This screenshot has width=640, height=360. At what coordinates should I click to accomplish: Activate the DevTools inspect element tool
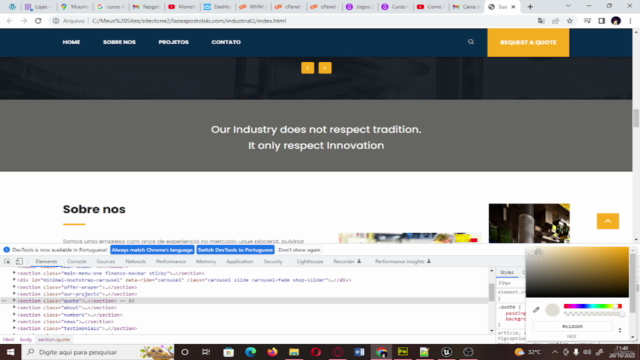coord(7,261)
